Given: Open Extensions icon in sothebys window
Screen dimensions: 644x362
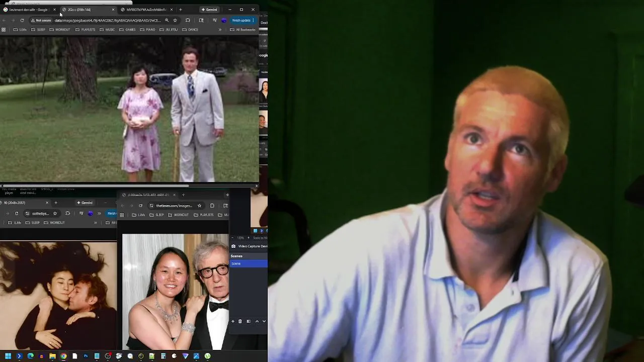Looking at the screenshot, I should tap(68, 213).
